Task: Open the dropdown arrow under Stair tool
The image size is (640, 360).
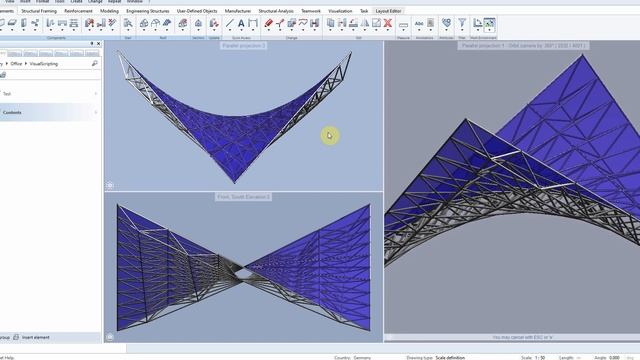Action: pos(128,31)
